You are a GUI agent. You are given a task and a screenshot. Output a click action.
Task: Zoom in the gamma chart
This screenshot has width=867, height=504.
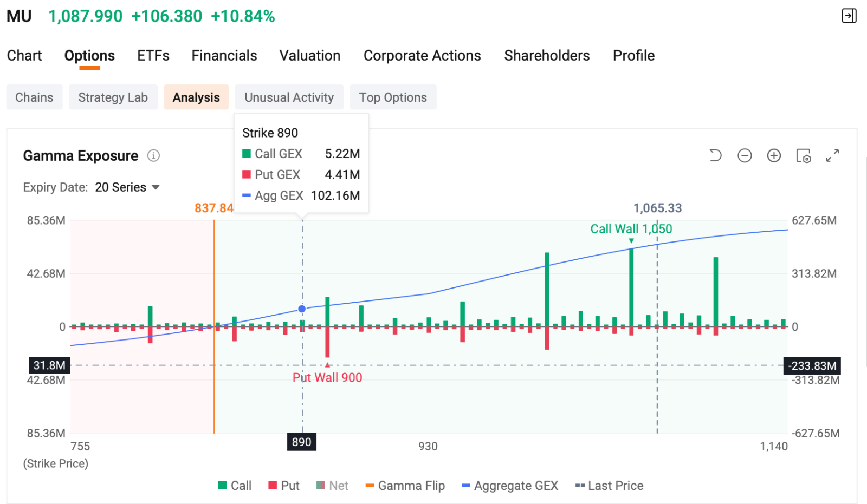click(x=774, y=156)
